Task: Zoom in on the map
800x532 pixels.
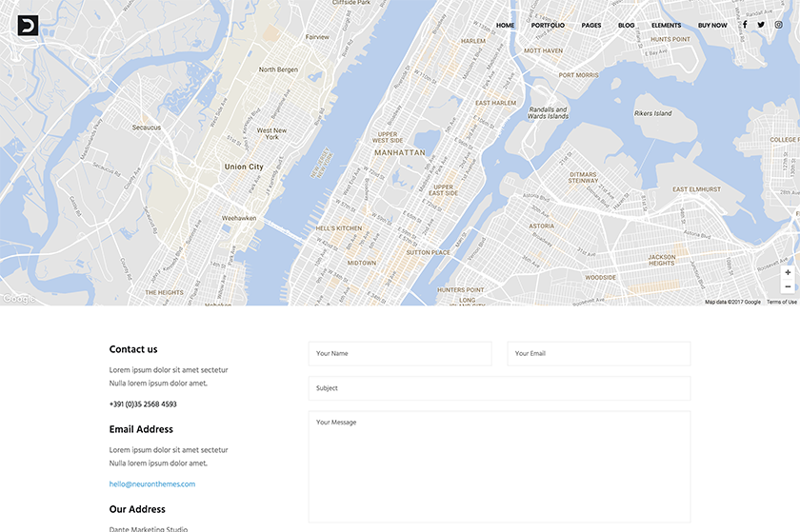Action: (788, 272)
